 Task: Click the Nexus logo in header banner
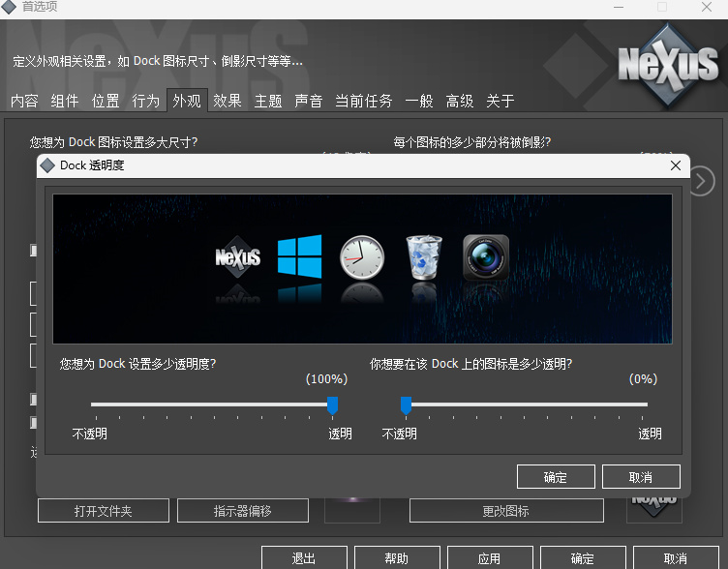(x=668, y=65)
